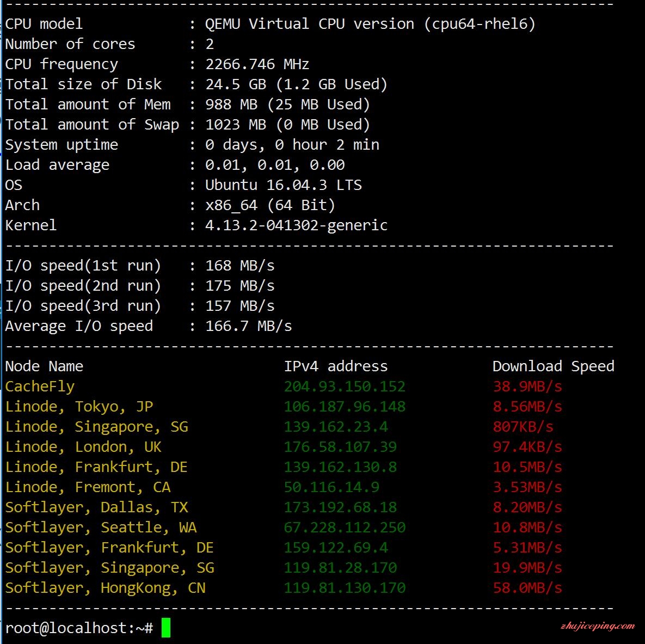Click the Ubuntu 16.04.3 LTS text
The image size is (645, 644).
click(284, 185)
